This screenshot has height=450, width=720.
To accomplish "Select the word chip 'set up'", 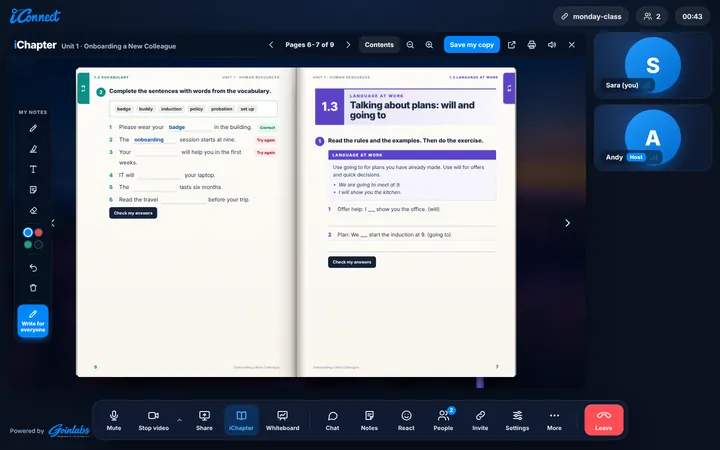I will click(247, 109).
